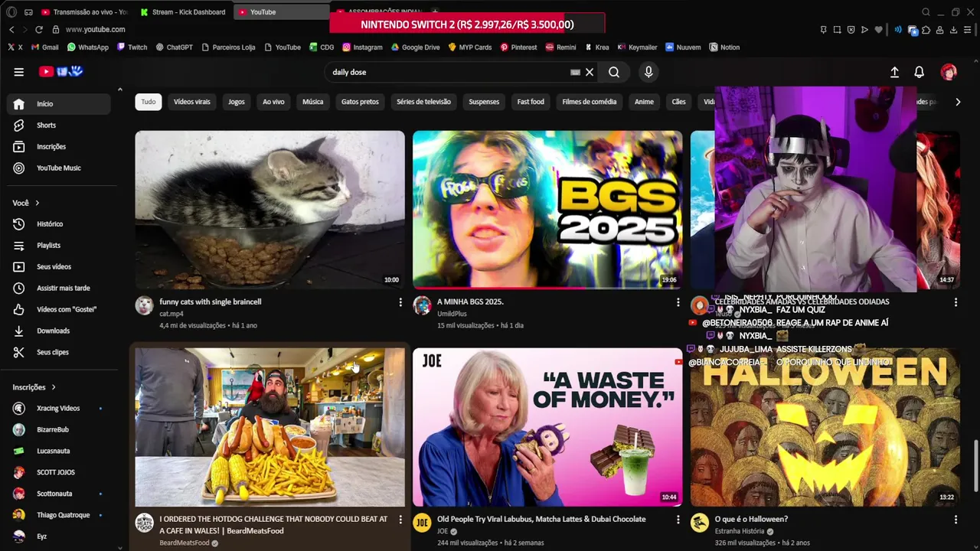Open Histórico from the sidebar
Screen dimensions: 980x551
click(x=58, y=224)
